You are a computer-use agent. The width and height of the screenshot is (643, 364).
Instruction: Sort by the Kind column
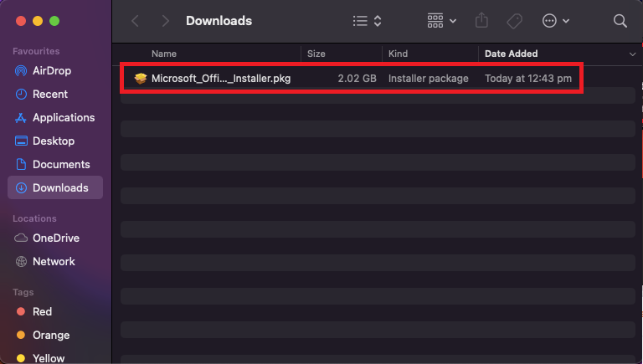399,54
